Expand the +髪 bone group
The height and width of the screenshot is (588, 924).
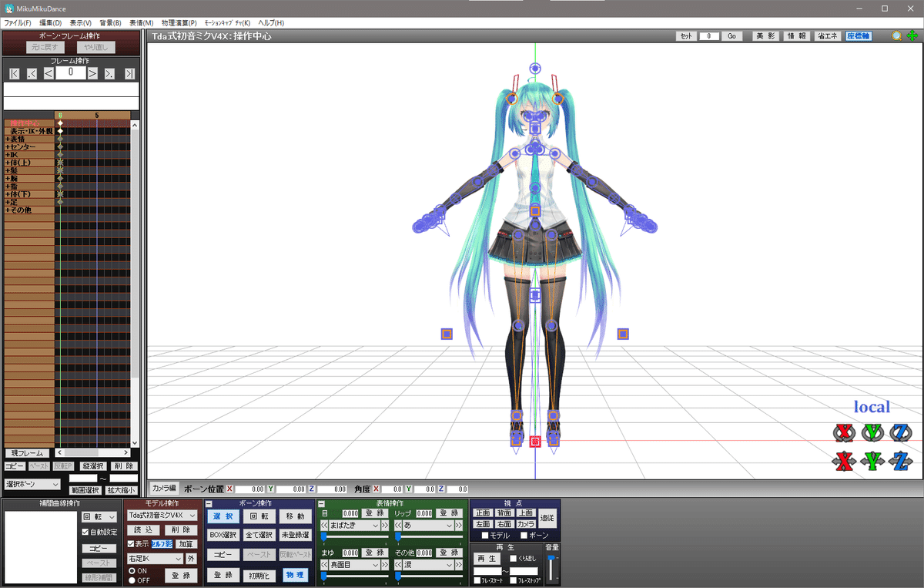click(29, 170)
